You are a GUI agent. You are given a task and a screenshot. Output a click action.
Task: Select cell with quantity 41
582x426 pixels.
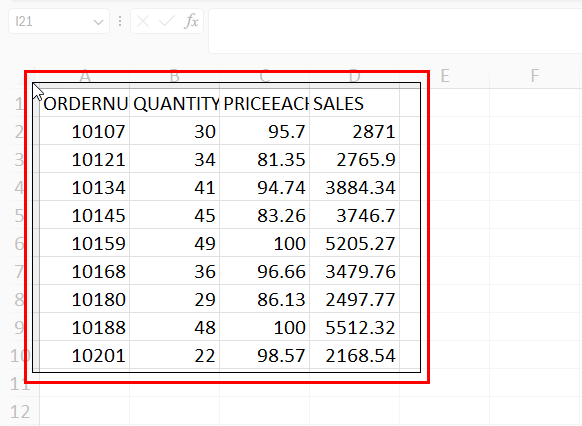[x=175, y=187]
